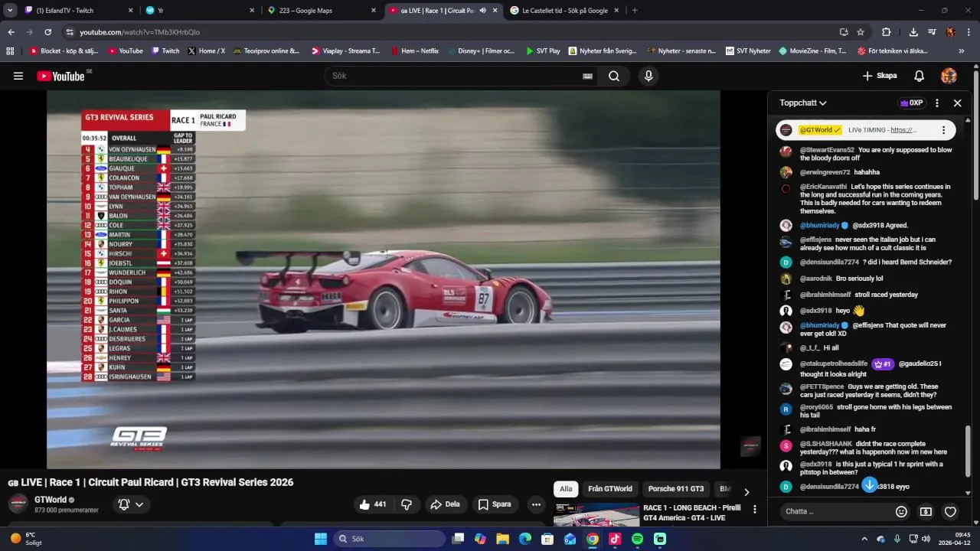This screenshot has height=551, width=980.
Task: Select the Alla filter chip
Action: click(x=566, y=489)
